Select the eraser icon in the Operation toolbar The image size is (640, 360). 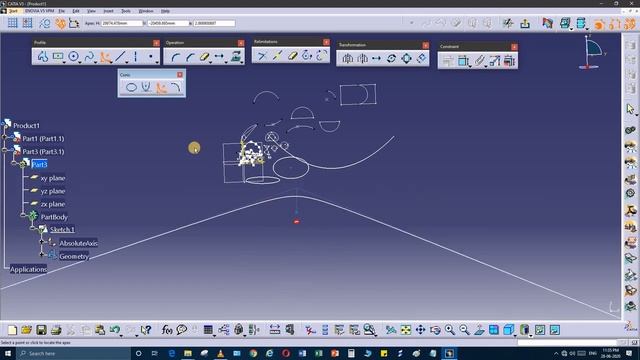click(x=204, y=57)
